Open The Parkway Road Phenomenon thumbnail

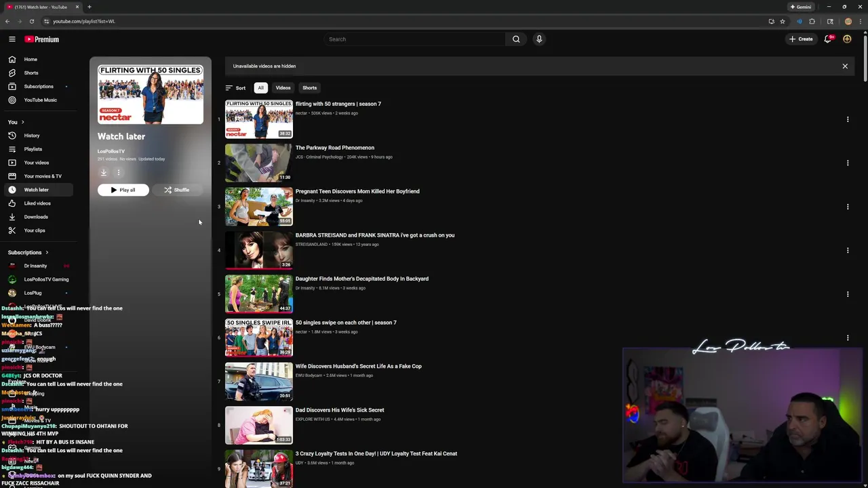pos(258,163)
